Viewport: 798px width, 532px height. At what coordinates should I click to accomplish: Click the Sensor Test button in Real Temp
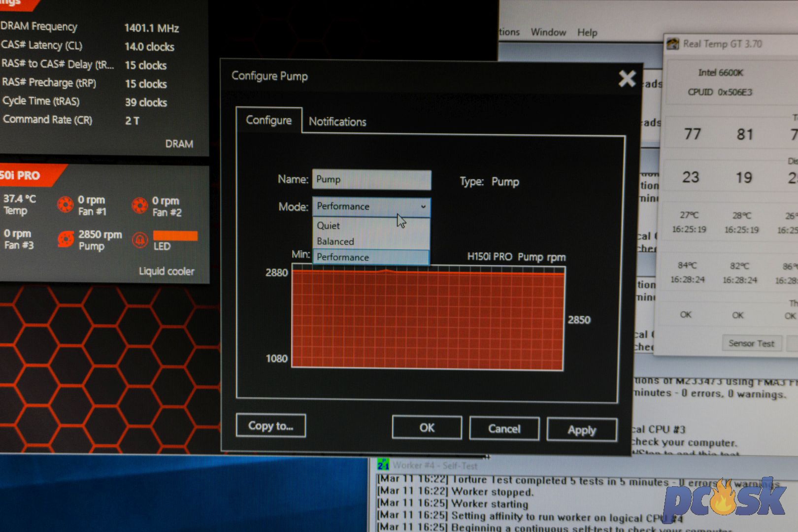coord(751,343)
